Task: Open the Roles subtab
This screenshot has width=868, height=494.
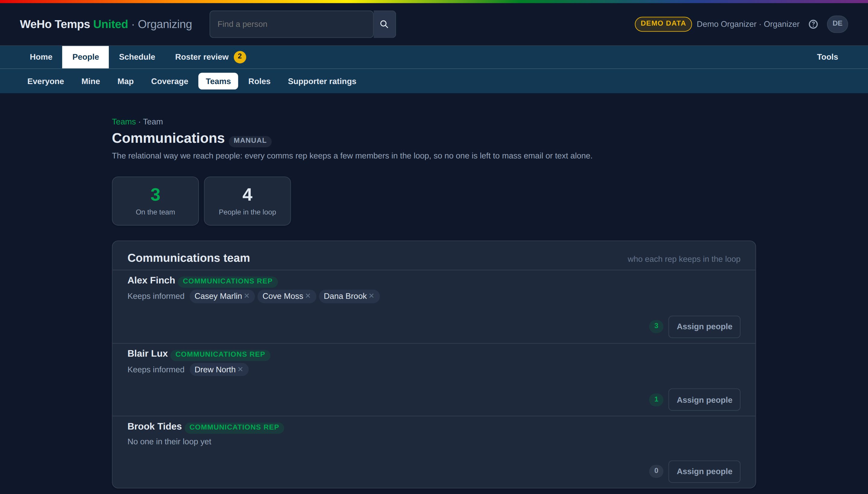Action: (x=259, y=81)
